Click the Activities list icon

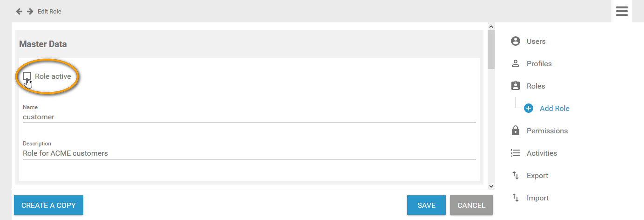click(515, 153)
